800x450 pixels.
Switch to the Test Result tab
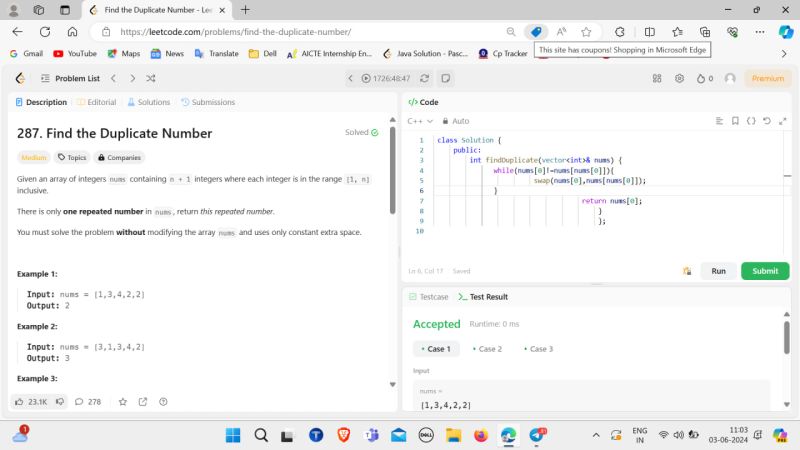click(483, 297)
